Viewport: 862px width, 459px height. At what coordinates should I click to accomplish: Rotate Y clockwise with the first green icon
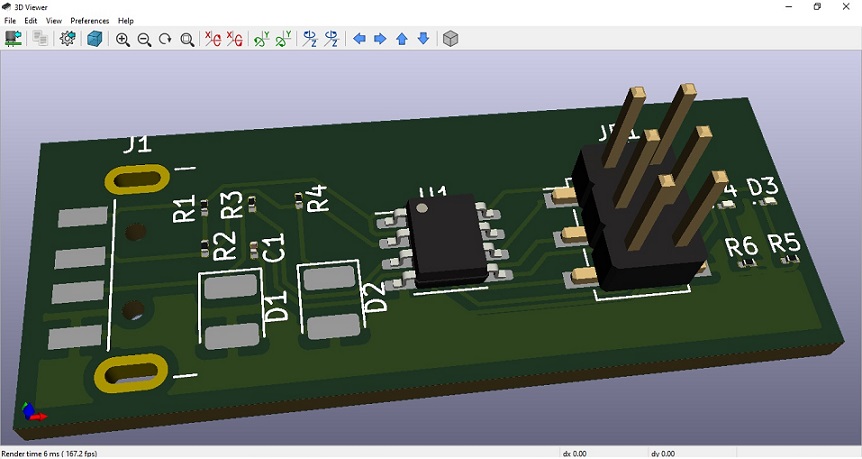pos(262,38)
